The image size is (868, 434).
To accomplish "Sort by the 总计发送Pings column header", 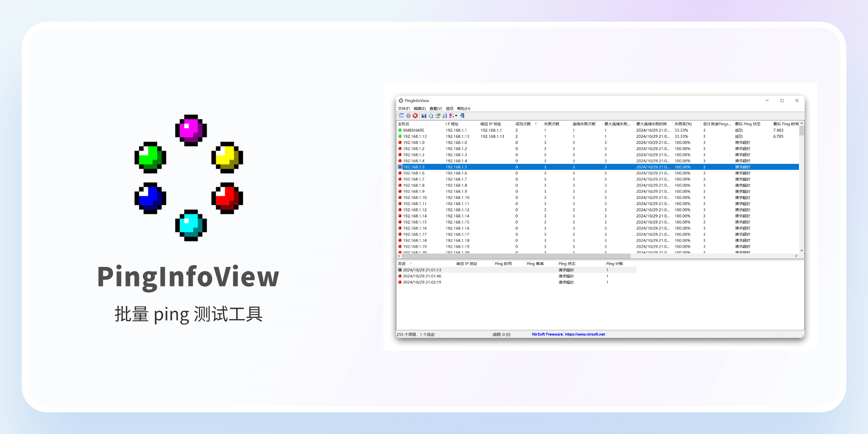I will pos(717,124).
